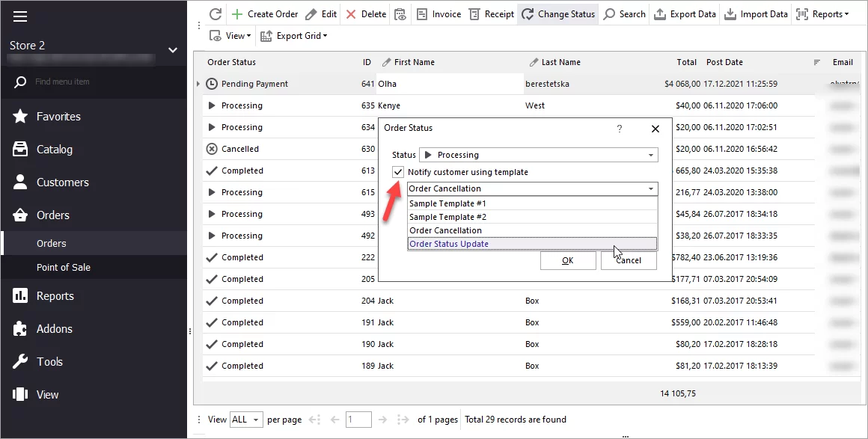868x439 pixels.
Task: Open the hamburger menu in the sidebar
Action: (20, 16)
